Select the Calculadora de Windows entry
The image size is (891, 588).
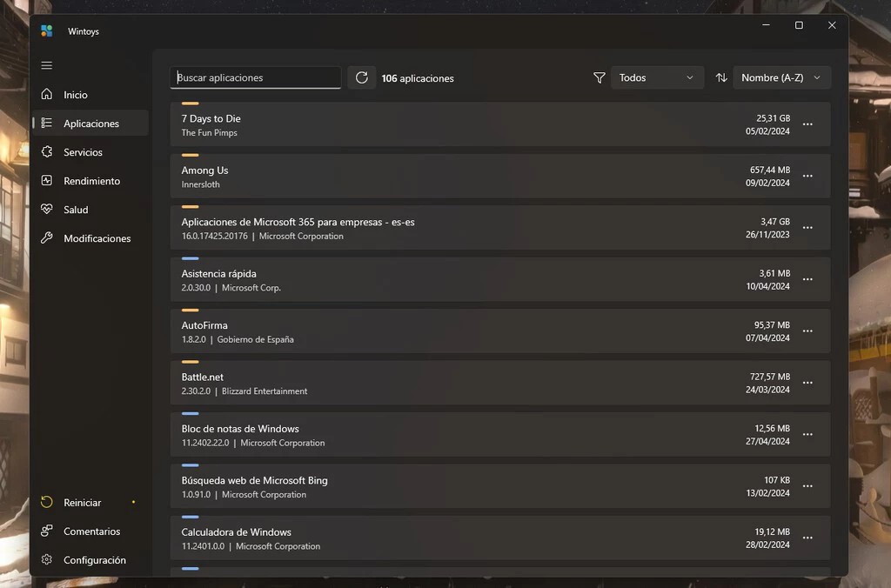pos(500,538)
